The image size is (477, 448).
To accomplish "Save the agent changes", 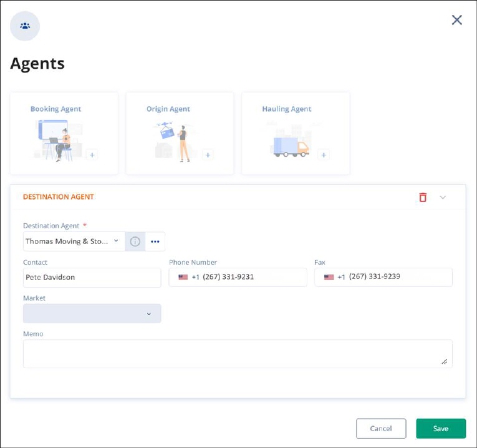I will [x=441, y=429].
